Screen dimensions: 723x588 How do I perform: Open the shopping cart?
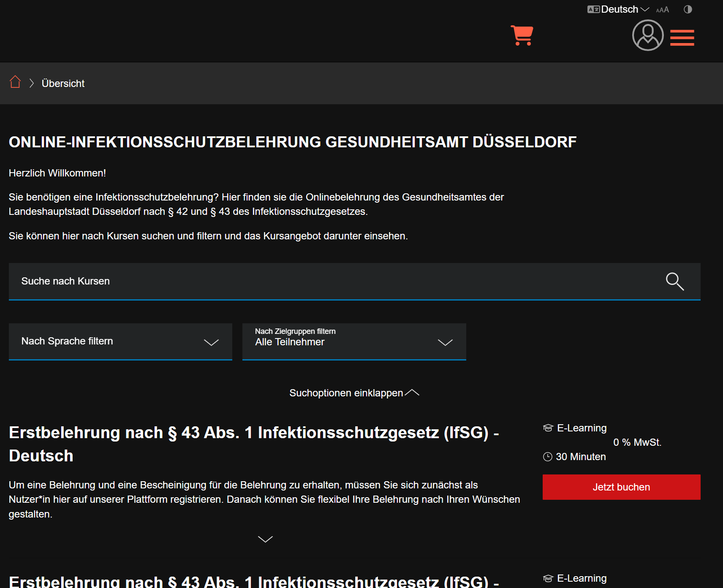click(522, 35)
